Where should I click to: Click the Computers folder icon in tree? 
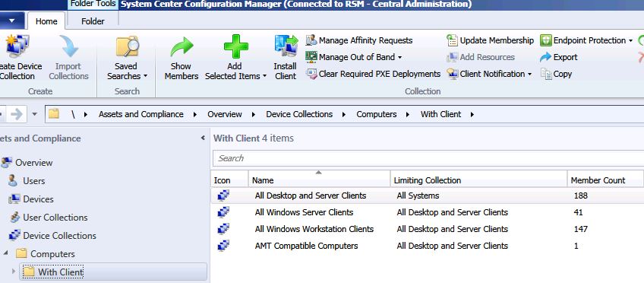pos(21,253)
